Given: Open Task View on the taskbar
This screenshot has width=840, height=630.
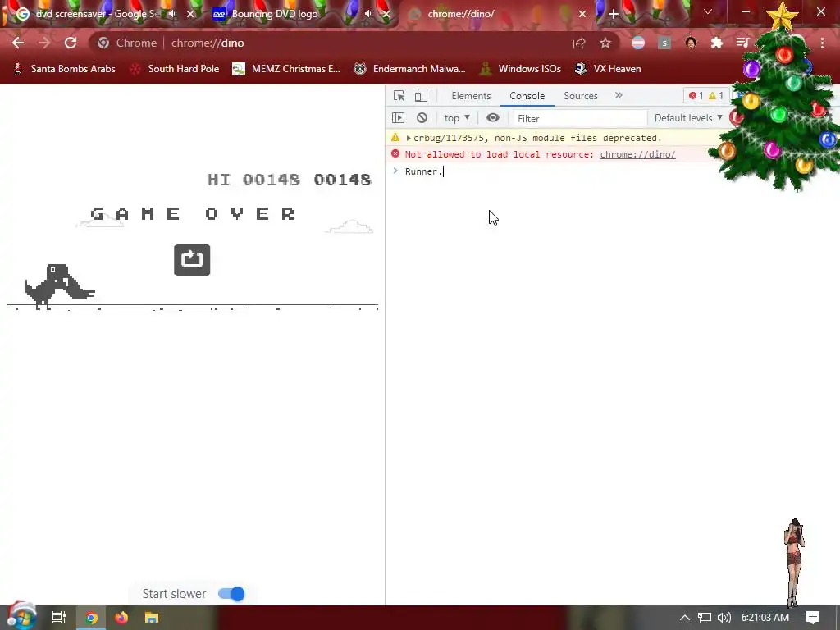Looking at the screenshot, I should 59,618.
